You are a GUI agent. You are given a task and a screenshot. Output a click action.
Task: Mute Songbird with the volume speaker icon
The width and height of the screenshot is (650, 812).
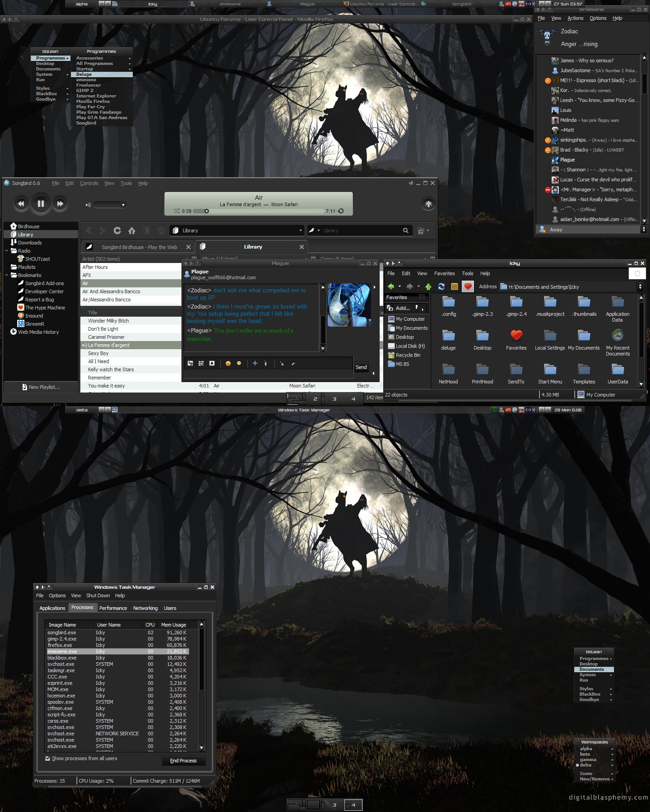coord(88,205)
